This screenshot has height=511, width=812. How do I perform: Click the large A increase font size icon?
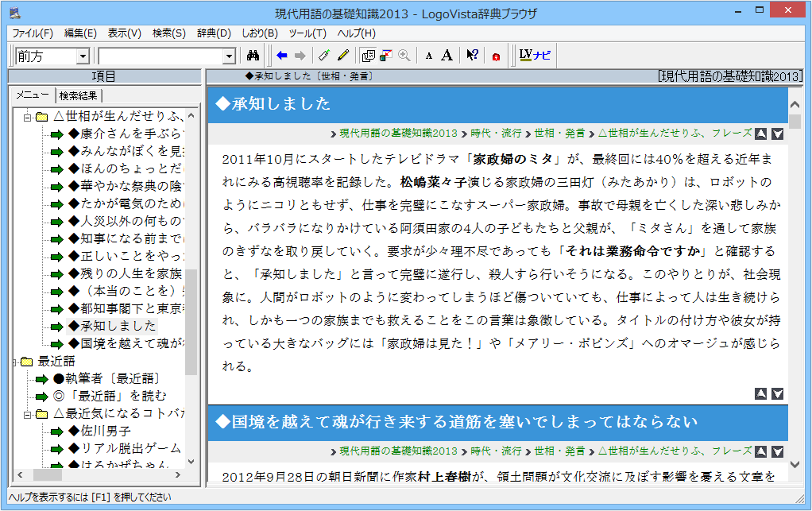[447, 56]
